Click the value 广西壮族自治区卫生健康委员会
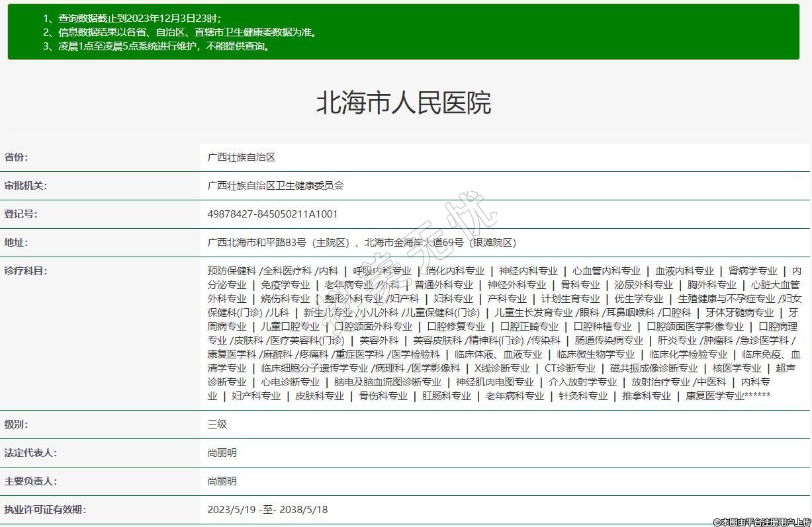Viewport: 812px width, 527px height. click(275, 186)
